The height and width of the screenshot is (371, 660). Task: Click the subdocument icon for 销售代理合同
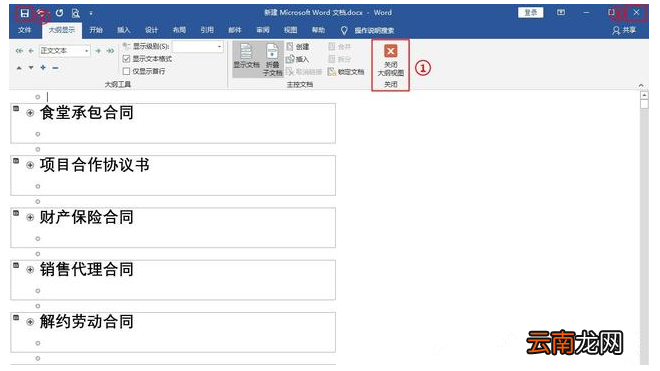pyautogui.click(x=16, y=265)
